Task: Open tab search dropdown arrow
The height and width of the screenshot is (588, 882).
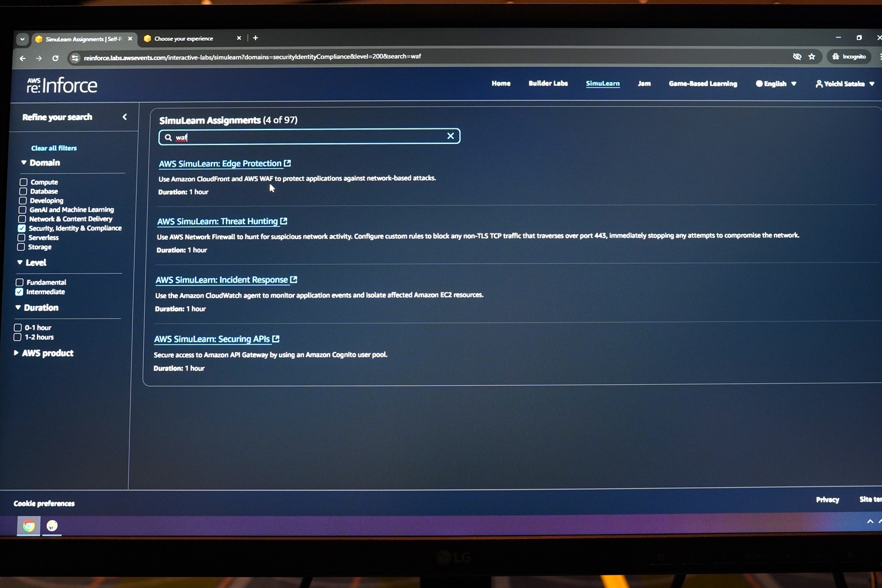Action: pyautogui.click(x=22, y=39)
